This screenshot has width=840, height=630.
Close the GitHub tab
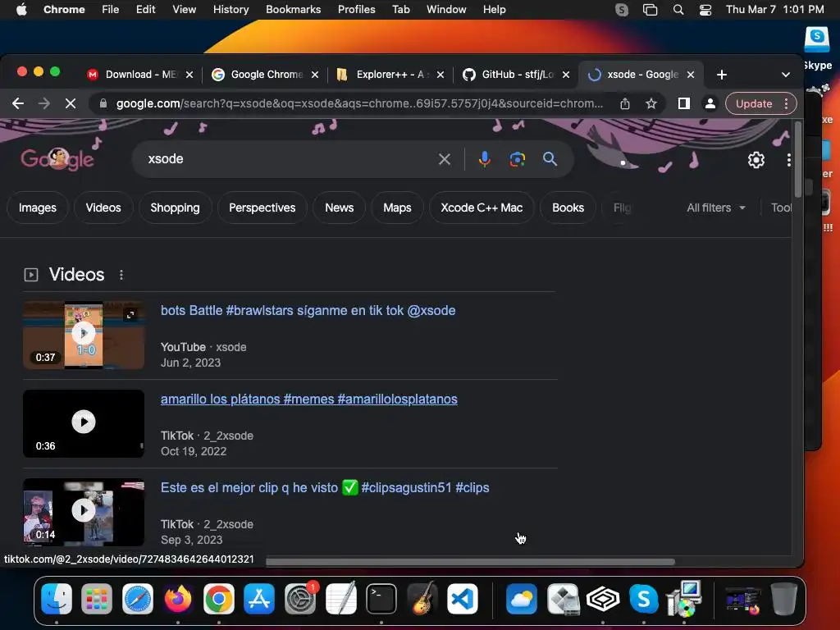[x=566, y=75]
